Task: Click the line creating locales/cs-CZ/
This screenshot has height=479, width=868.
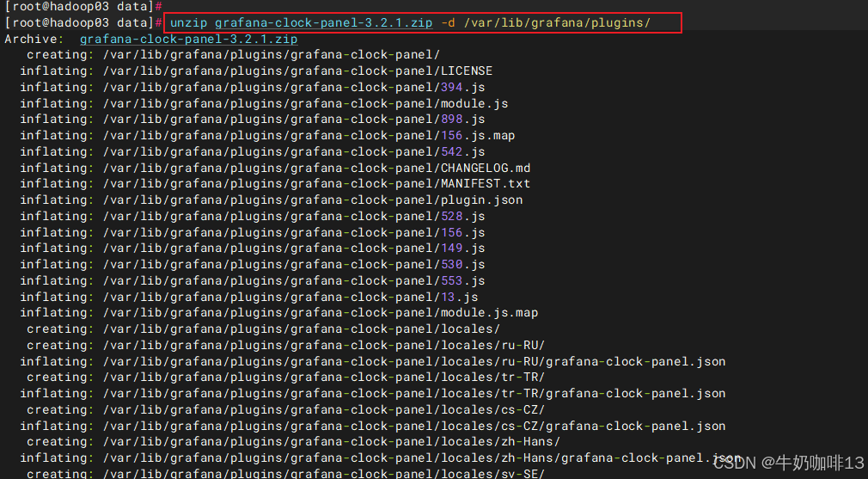Action: (x=285, y=410)
